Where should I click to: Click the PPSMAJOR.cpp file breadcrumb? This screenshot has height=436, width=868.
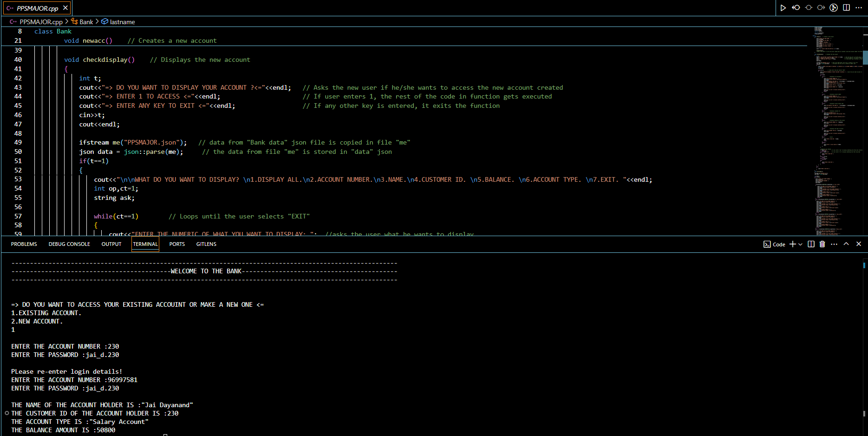click(x=41, y=22)
